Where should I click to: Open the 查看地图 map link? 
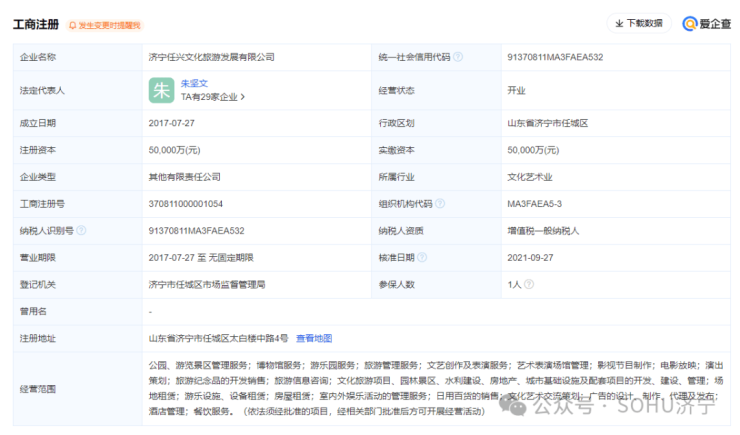click(313, 338)
